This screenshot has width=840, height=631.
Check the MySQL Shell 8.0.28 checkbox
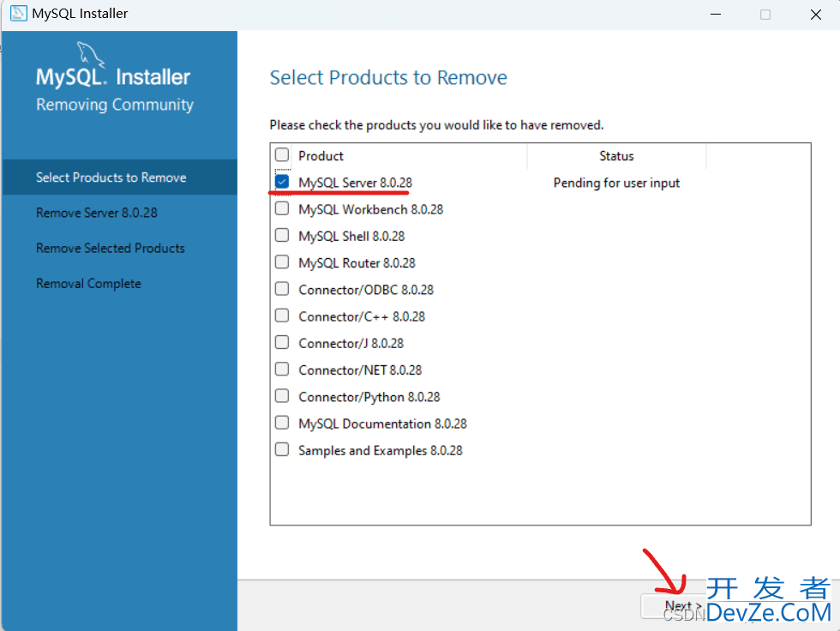pyautogui.click(x=282, y=235)
